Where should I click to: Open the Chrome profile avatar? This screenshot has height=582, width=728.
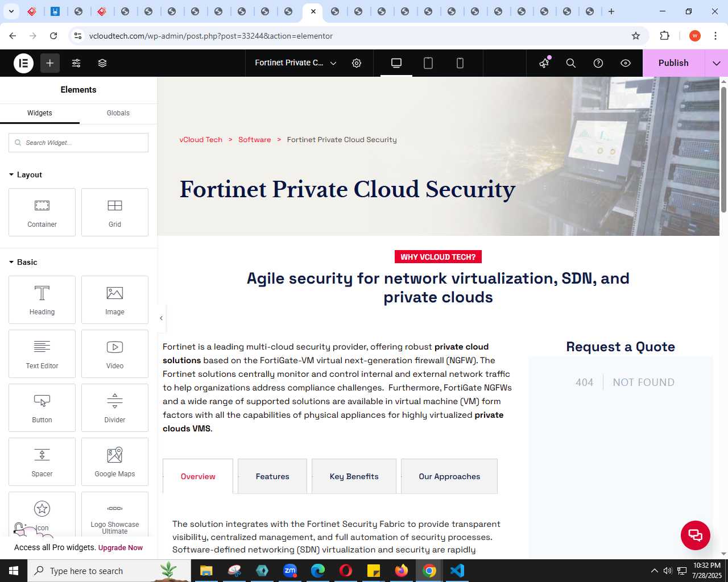coord(695,36)
